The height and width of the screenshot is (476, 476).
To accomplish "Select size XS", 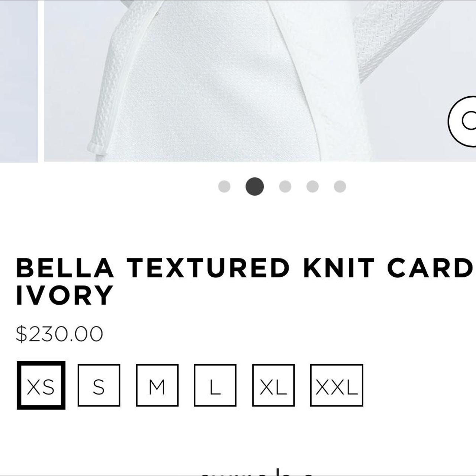I will [x=41, y=386].
